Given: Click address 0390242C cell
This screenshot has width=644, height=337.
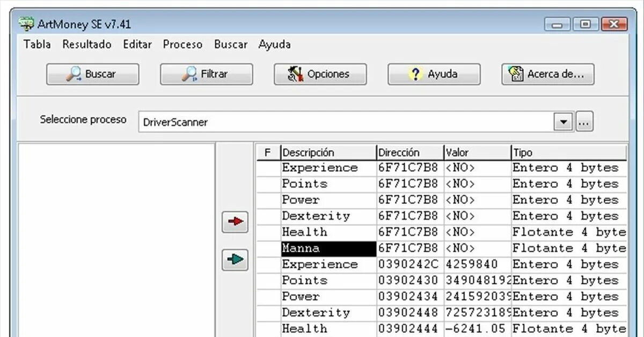Looking at the screenshot, I should coord(410,265).
